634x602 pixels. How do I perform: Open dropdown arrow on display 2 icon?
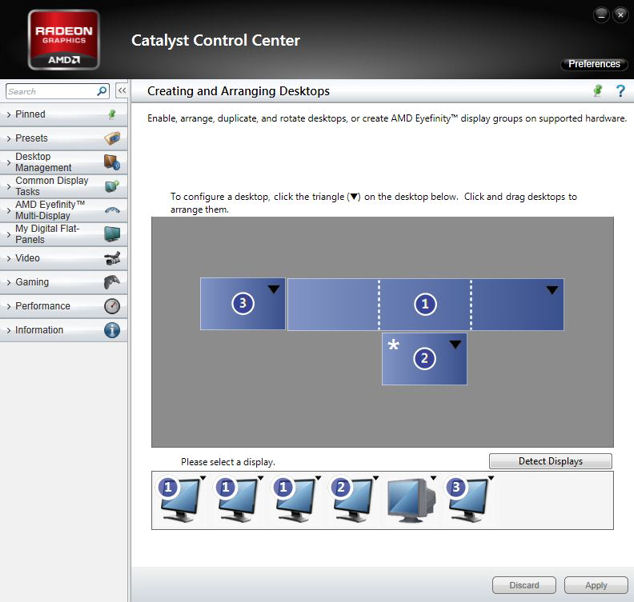[376, 478]
